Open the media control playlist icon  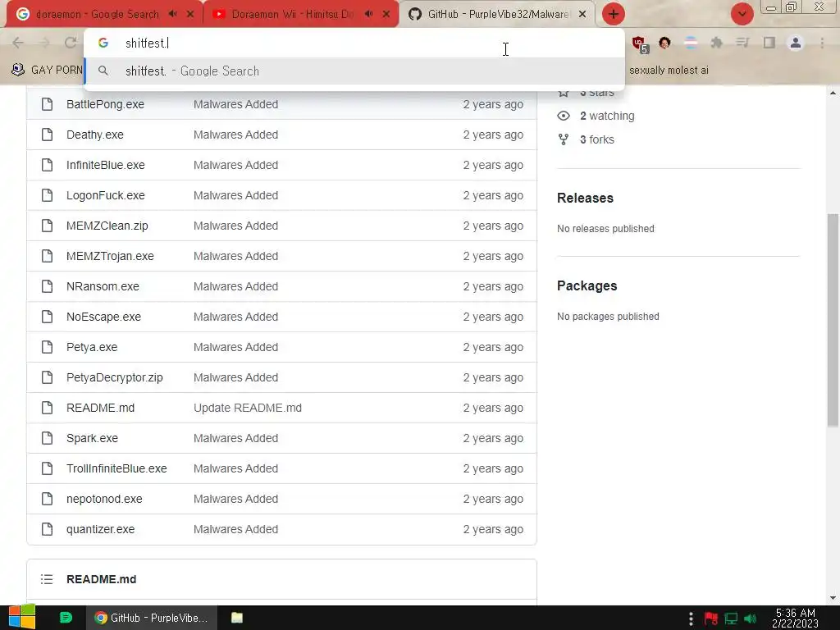[742, 43]
